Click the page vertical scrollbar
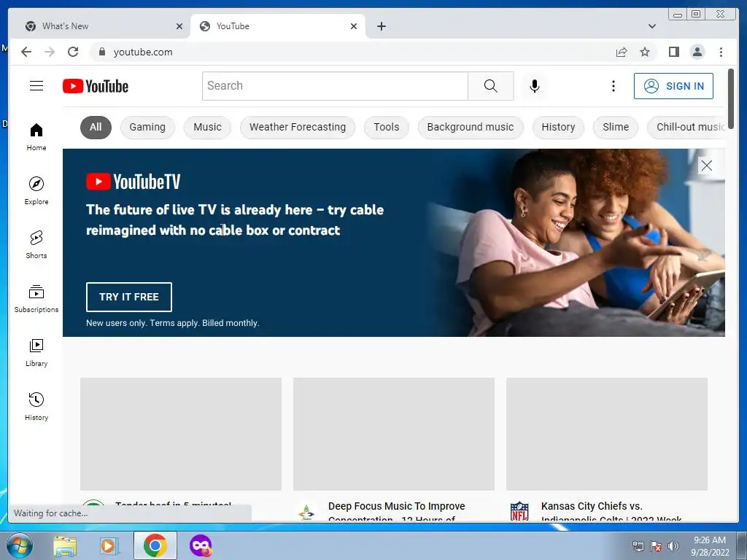This screenshot has width=747, height=560. pyautogui.click(x=731, y=98)
